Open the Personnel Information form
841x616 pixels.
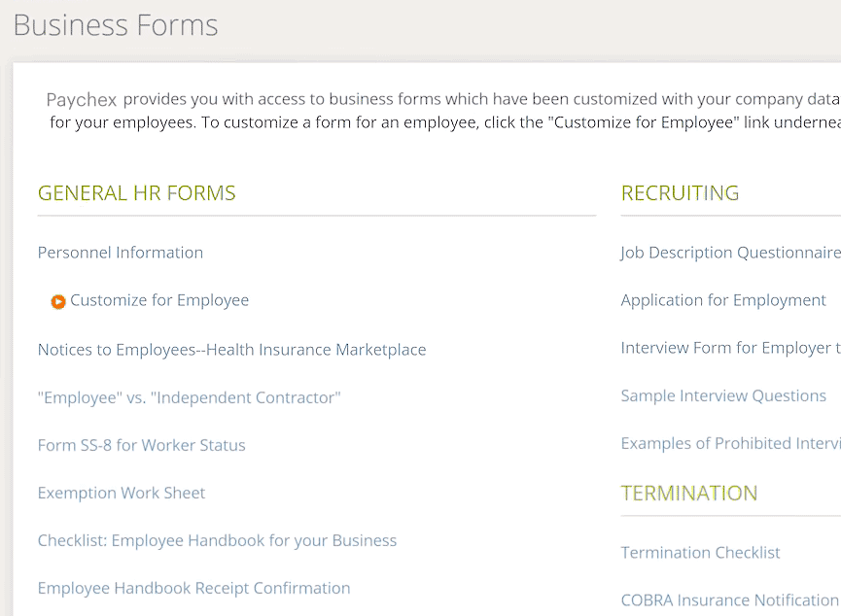[121, 253]
